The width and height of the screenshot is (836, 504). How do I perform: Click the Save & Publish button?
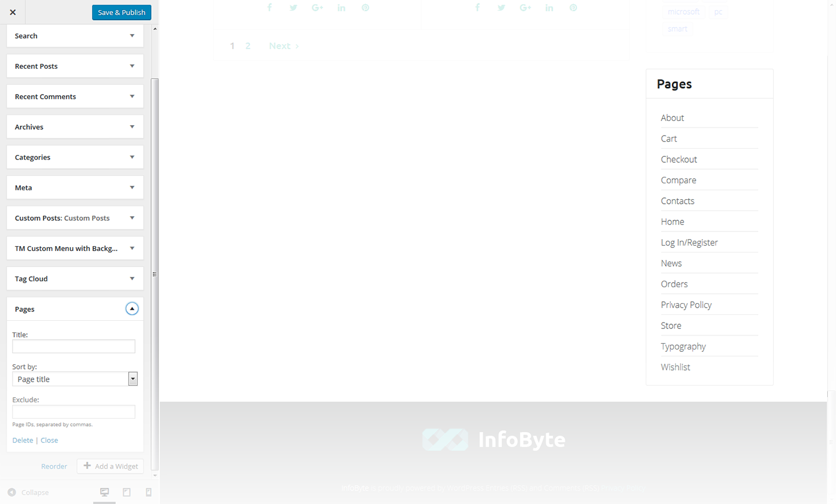click(x=122, y=12)
